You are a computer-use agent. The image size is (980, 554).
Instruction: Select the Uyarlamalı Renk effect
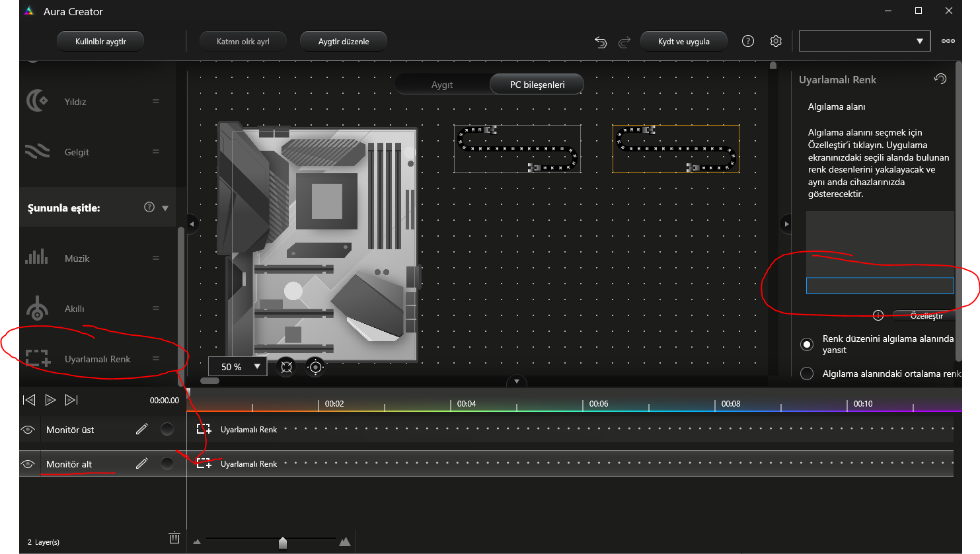pos(97,359)
